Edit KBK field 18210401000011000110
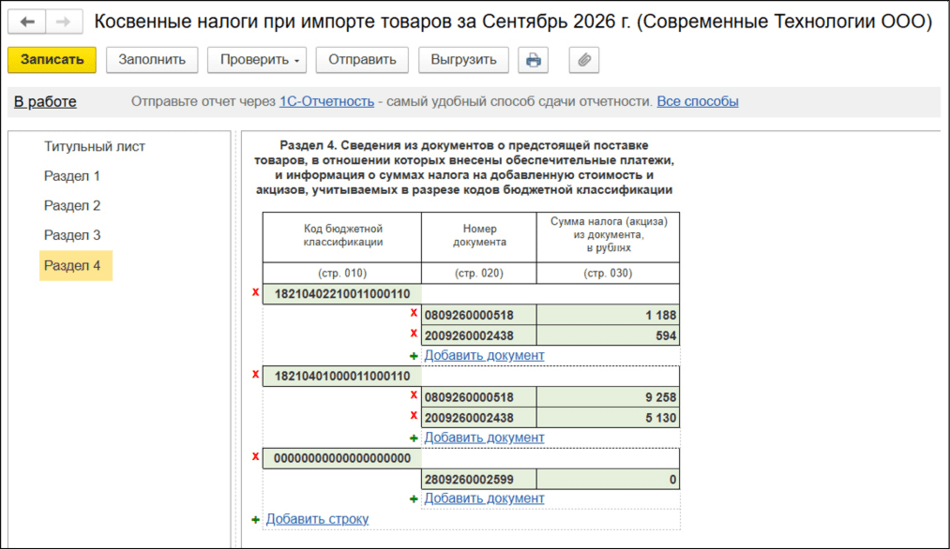Viewport: 950px width, 549px height. coord(342,376)
